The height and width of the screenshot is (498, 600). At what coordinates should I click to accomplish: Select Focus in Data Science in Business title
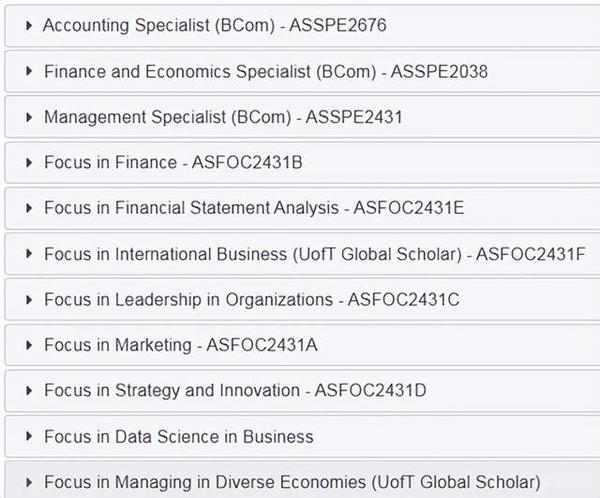click(x=178, y=436)
